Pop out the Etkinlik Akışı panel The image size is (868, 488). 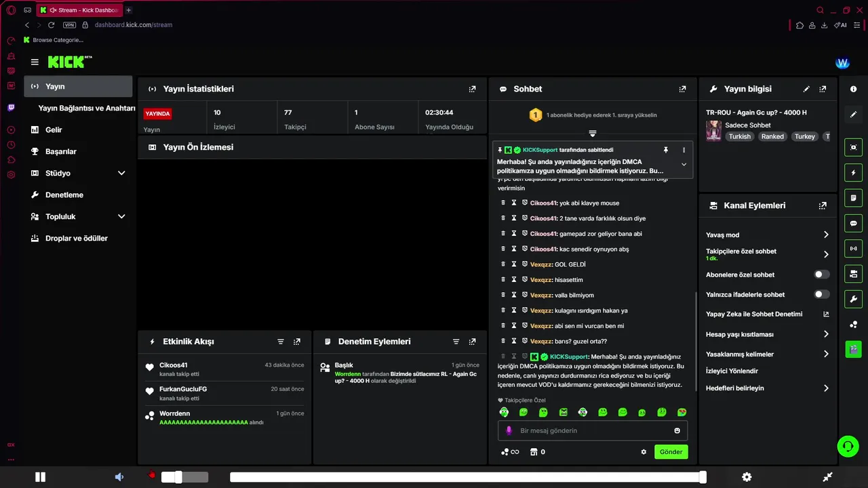pyautogui.click(x=297, y=342)
